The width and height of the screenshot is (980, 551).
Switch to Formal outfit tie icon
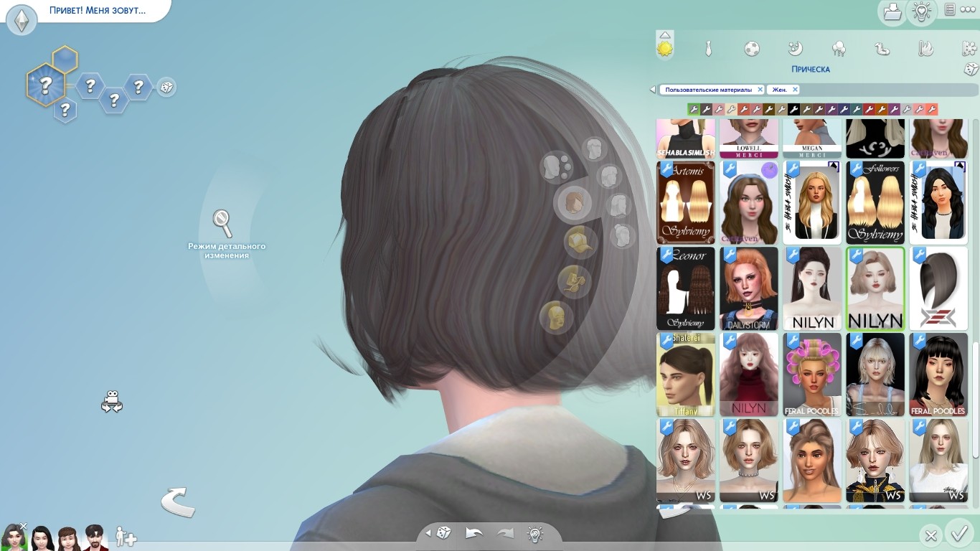click(708, 49)
